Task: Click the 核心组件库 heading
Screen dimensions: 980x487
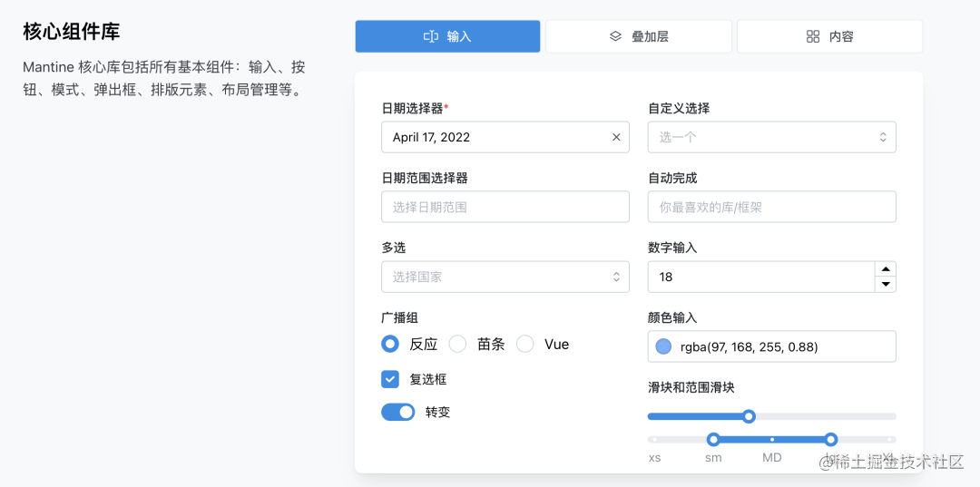Action: tap(72, 32)
